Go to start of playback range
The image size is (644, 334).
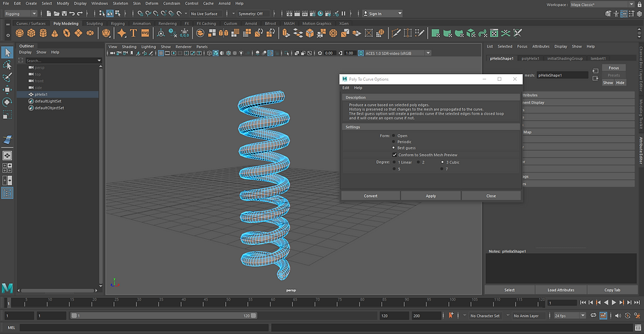(x=583, y=302)
